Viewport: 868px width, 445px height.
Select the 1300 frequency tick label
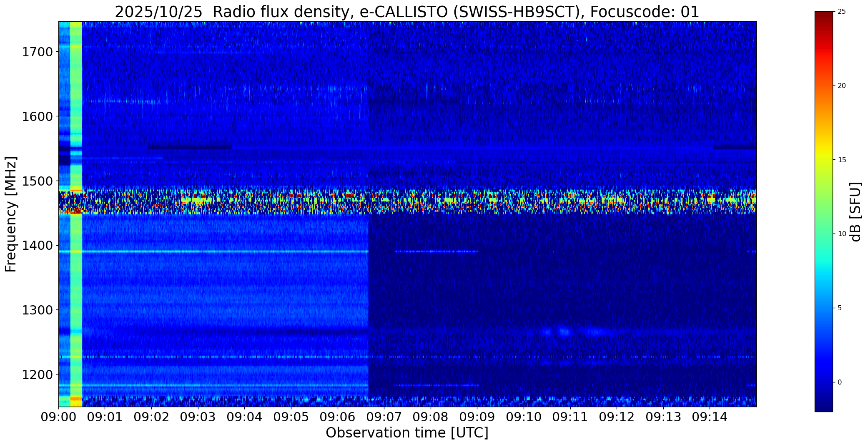37,310
